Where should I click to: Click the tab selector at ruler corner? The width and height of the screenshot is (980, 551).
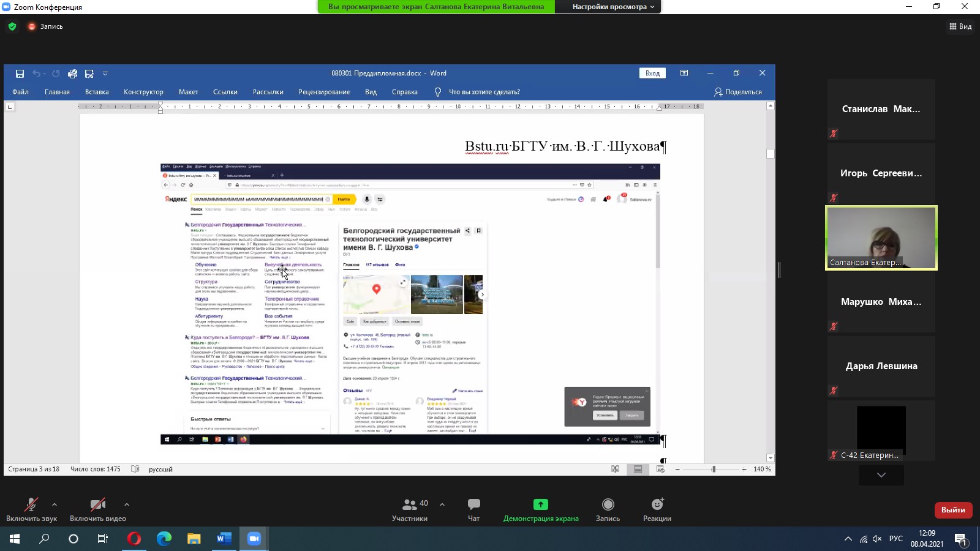[10, 107]
